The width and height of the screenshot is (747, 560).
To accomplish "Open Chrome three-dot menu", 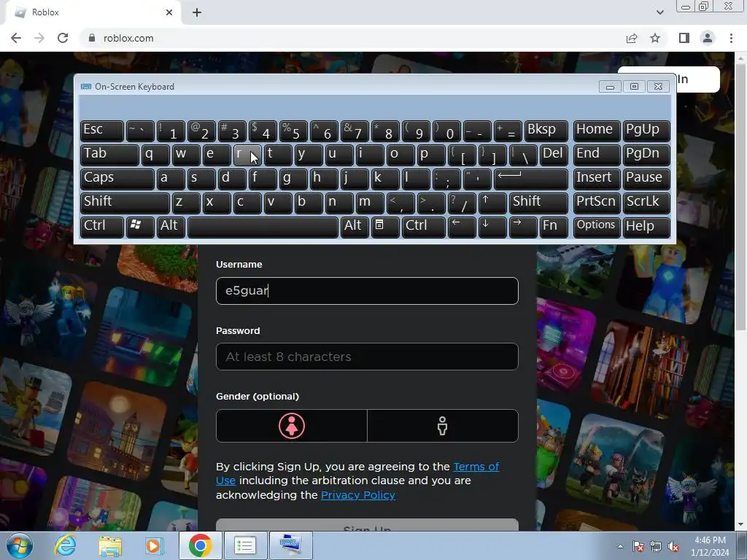I will tap(731, 38).
